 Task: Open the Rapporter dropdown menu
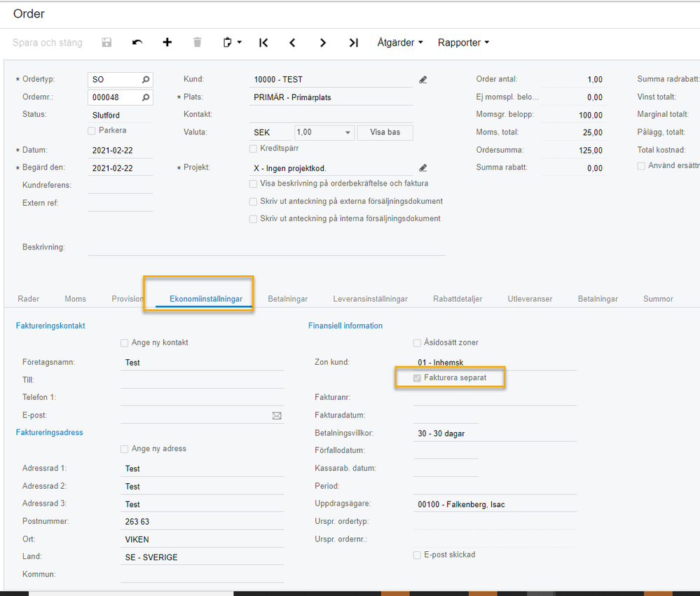(x=463, y=43)
